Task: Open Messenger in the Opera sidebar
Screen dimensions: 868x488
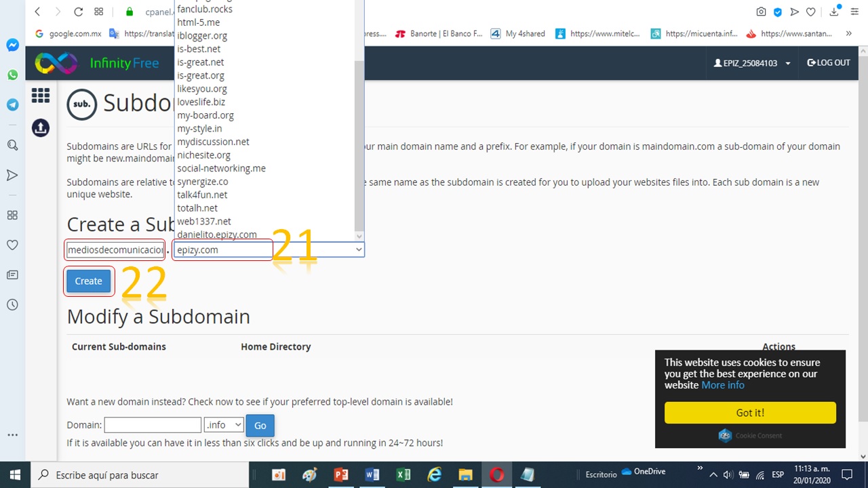Action: [12, 45]
